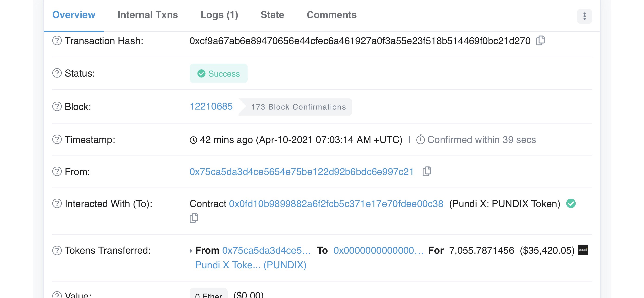Copy the transaction hash to clipboard
This screenshot has width=644, height=298.
540,41
